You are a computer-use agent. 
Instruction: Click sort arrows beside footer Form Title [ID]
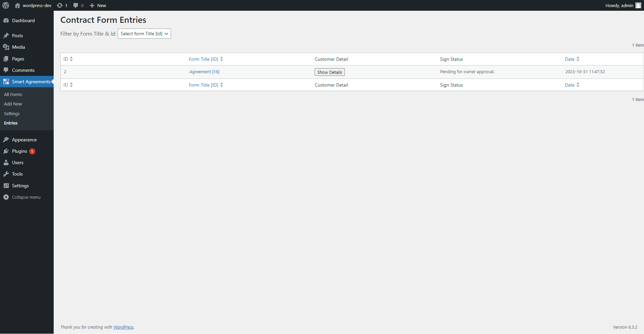pyautogui.click(x=222, y=85)
